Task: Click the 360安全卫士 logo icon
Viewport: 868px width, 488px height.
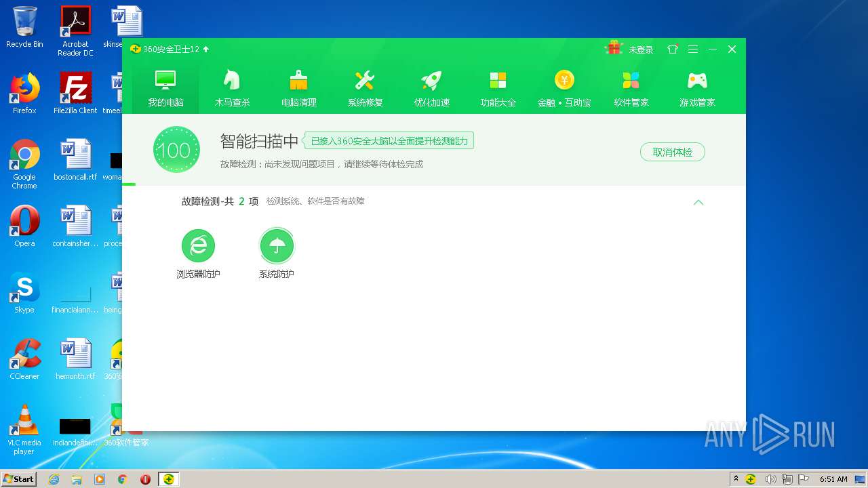Action: [x=135, y=49]
